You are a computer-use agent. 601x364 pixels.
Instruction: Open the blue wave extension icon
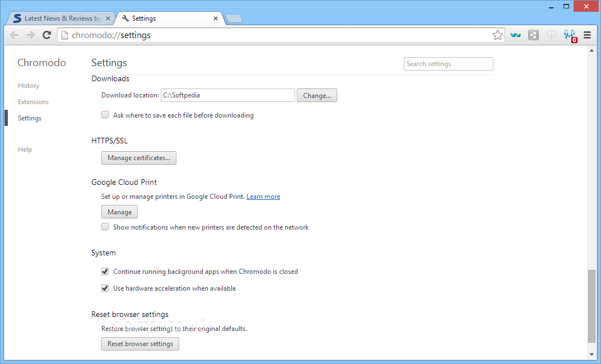click(x=515, y=35)
